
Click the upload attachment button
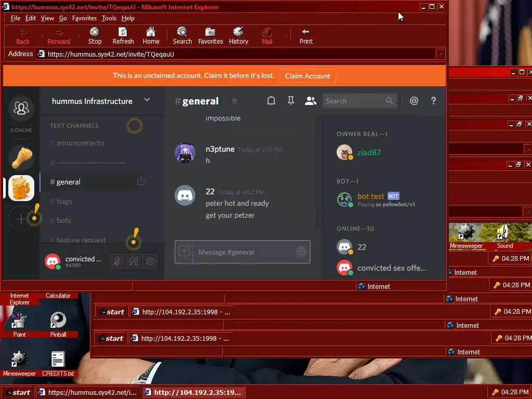184,252
